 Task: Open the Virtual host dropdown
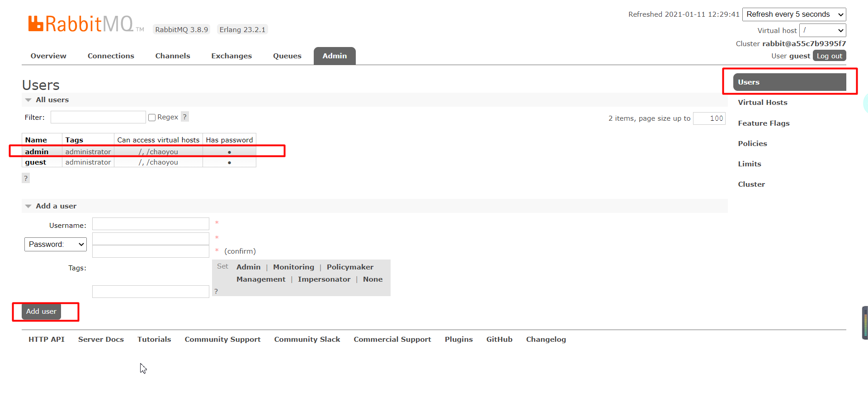click(822, 30)
